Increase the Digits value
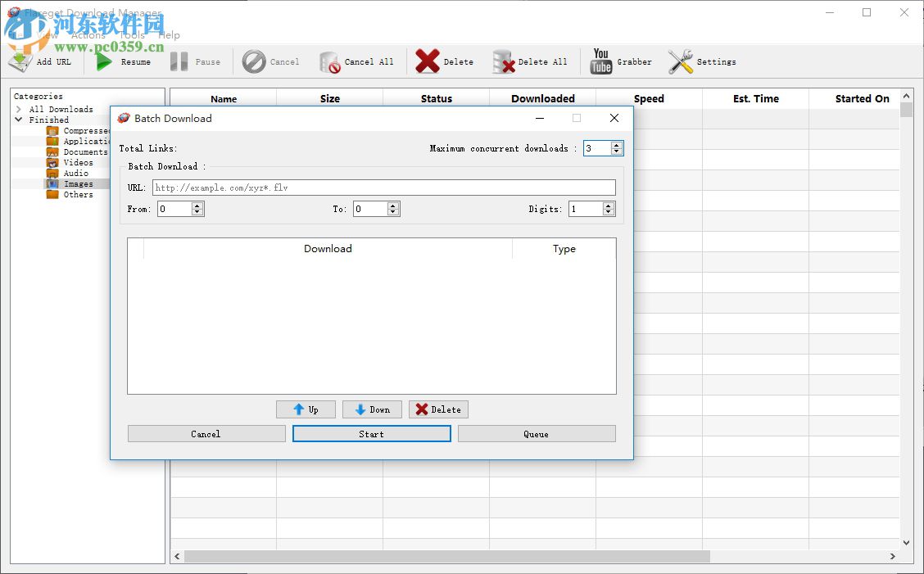Viewport: 924px width, 574px height. [x=609, y=205]
